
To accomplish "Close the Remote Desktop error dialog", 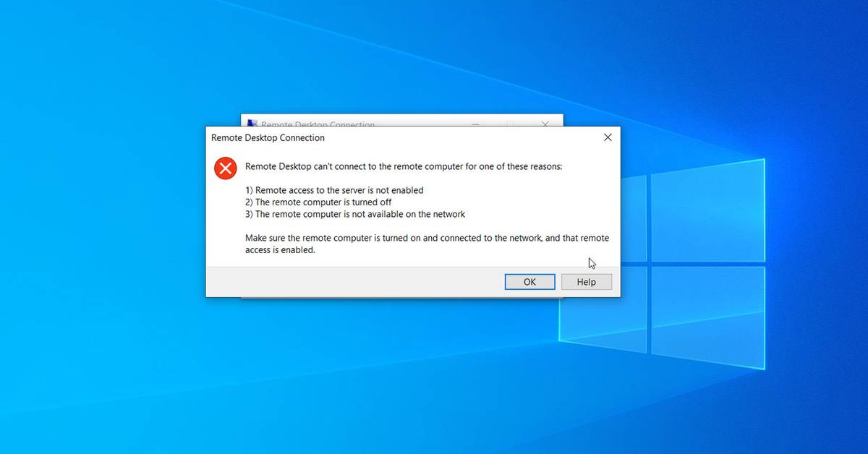I will (x=608, y=137).
